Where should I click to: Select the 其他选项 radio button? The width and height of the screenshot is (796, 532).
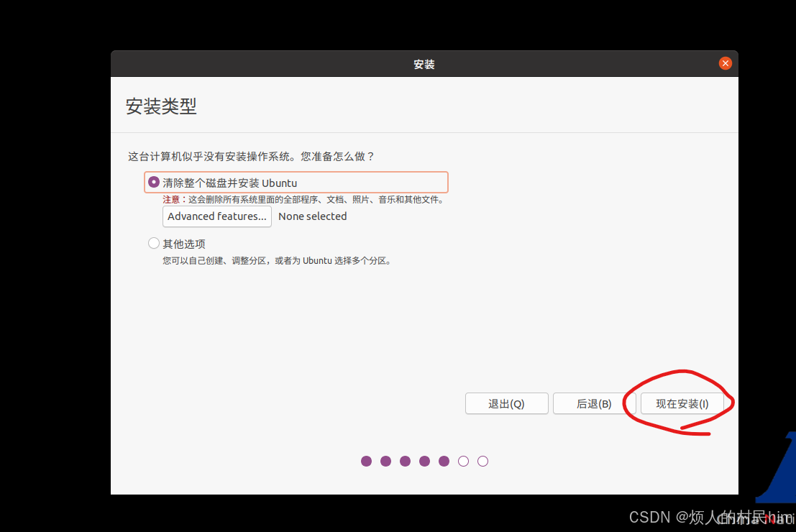tap(154, 244)
